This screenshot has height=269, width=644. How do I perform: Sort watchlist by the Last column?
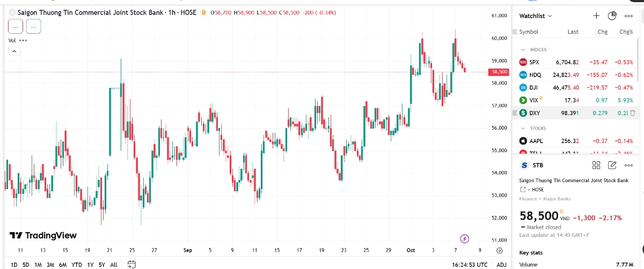coord(573,32)
